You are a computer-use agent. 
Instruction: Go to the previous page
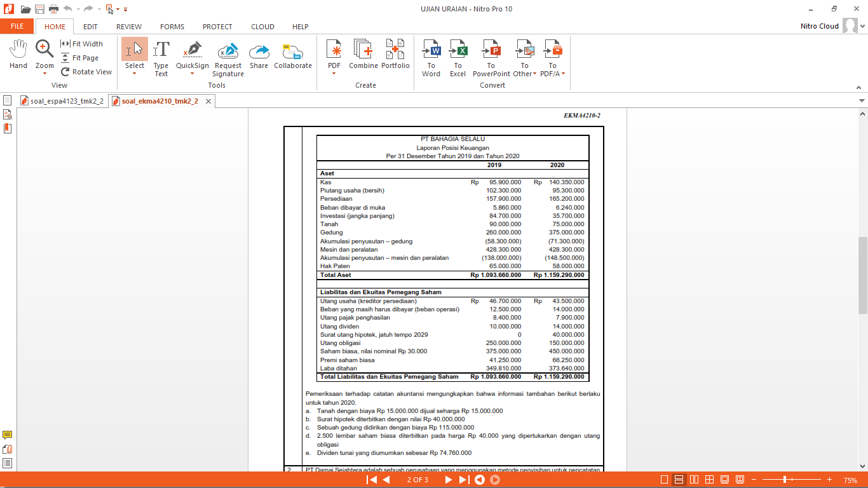[386, 480]
